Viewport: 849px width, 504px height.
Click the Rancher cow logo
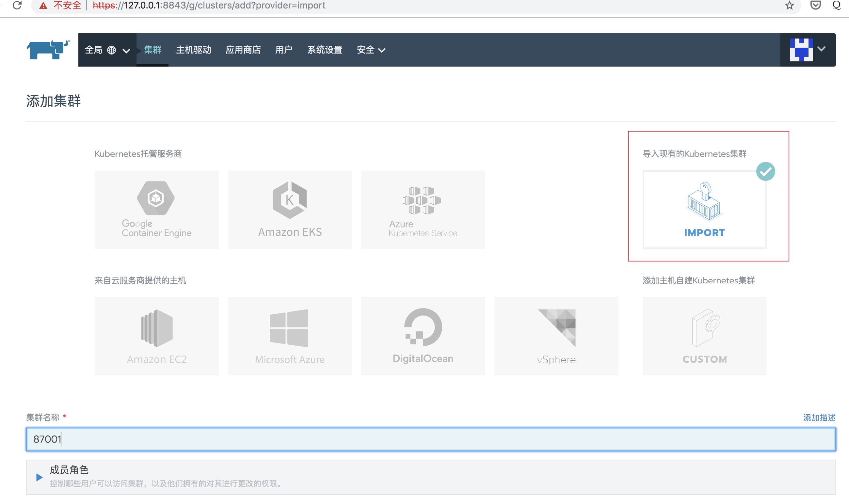(x=48, y=50)
